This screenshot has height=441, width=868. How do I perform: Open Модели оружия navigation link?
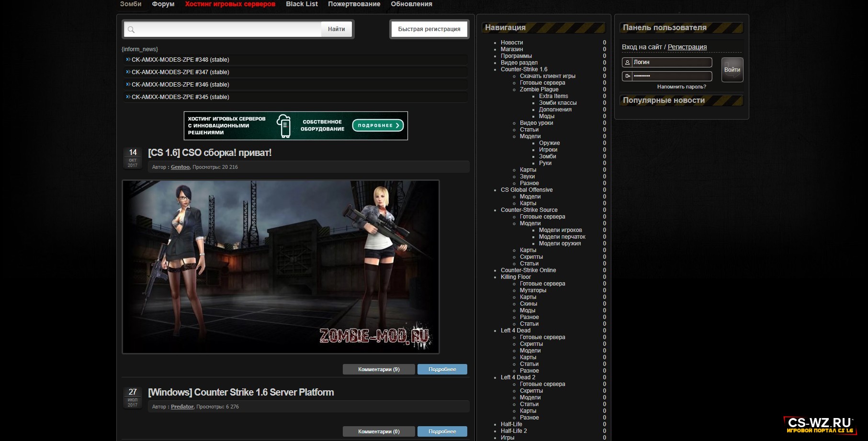pos(560,243)
